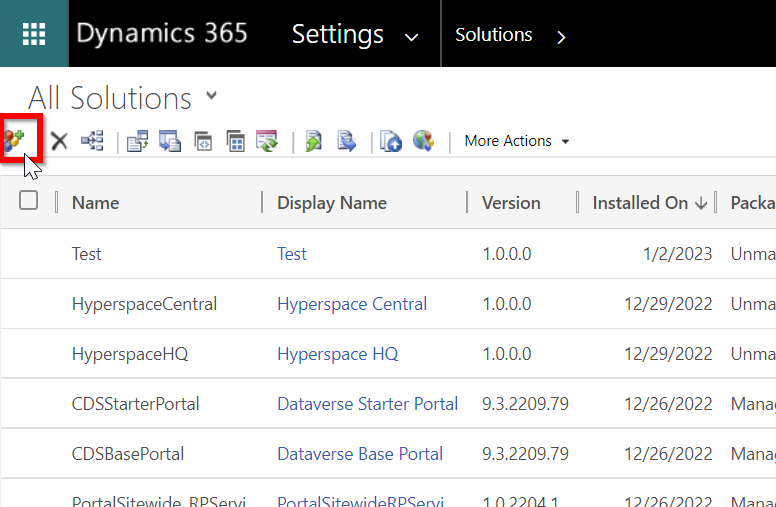Click 12/29/2022 date in HyperspaceHQ row
Image resolution: width=776 pixels, height=507 pixels.
tap(668, 354)
